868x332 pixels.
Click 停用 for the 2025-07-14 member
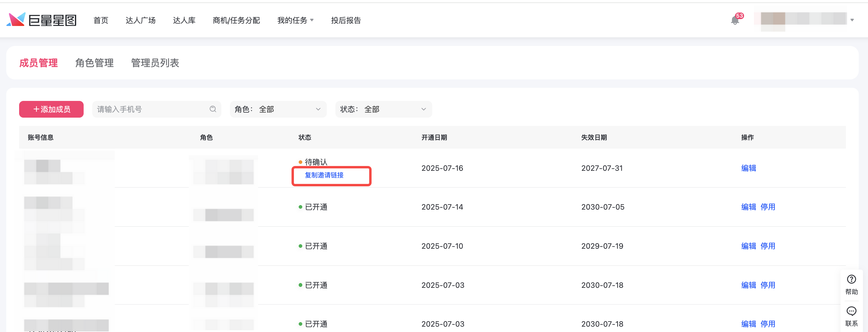[768, 207]
